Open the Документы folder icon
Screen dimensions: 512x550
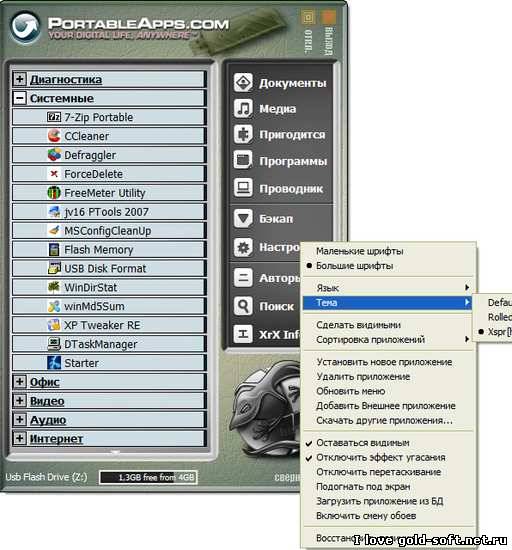coord(243,83)
